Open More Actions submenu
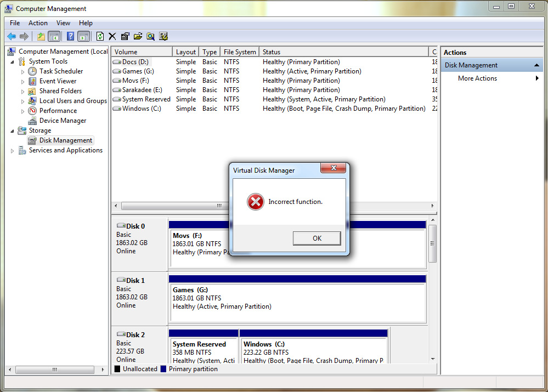The width and height of the screenshot is (548, 392). [491, 78]
